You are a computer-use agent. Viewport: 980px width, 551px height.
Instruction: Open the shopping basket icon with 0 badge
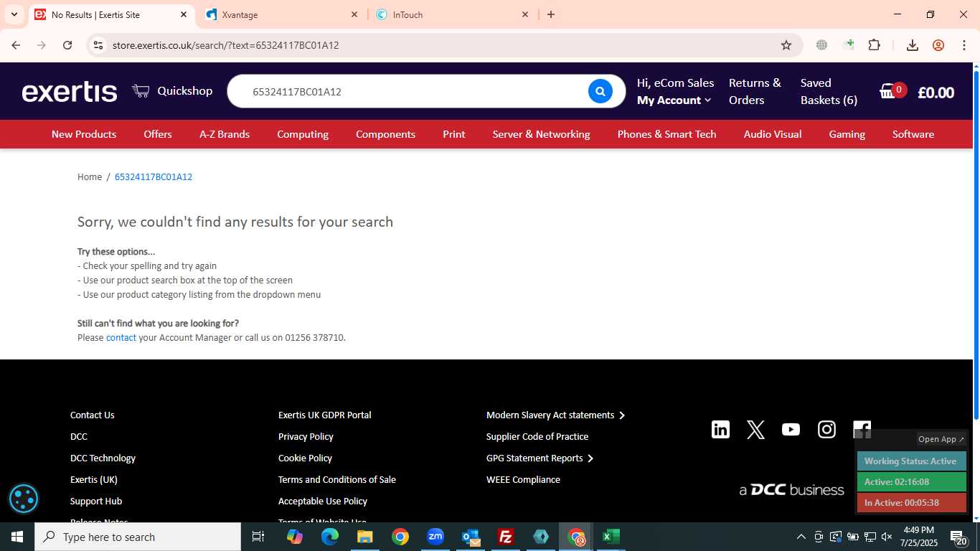[893, 90]
